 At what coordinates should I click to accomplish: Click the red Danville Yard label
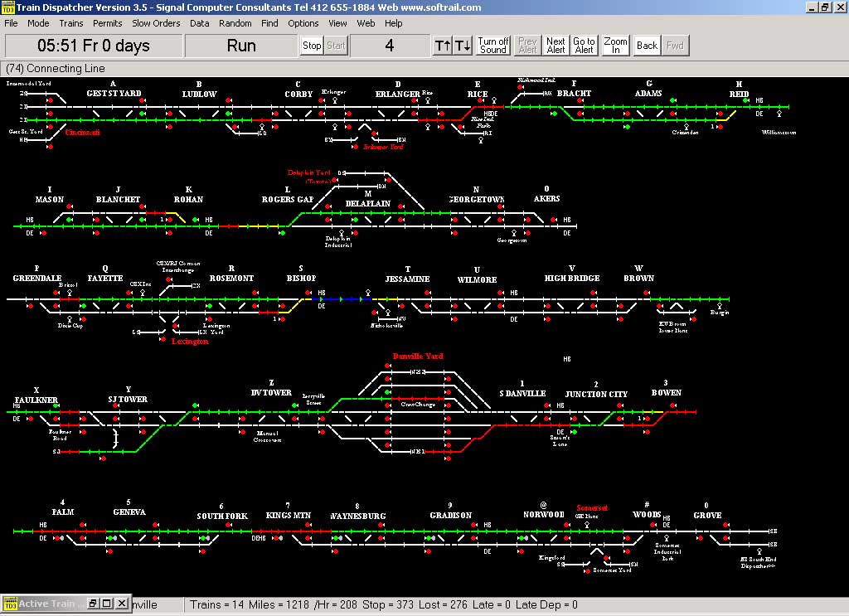[418, 357]
